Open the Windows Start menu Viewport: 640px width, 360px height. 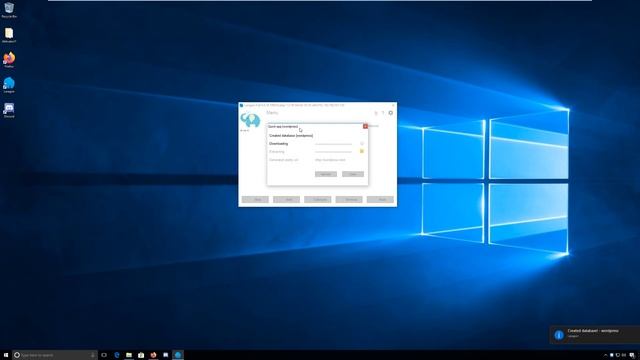click(6, 355)
